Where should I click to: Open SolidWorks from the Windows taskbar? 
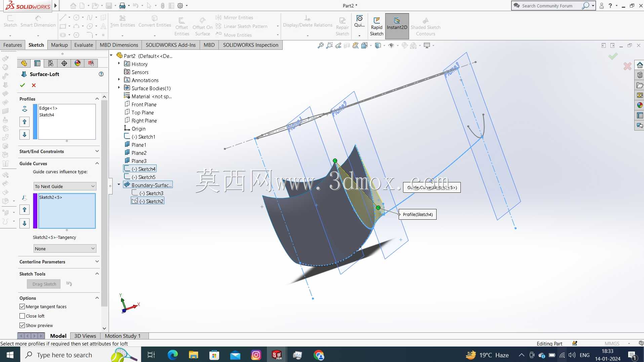click(x=277, y=355)
